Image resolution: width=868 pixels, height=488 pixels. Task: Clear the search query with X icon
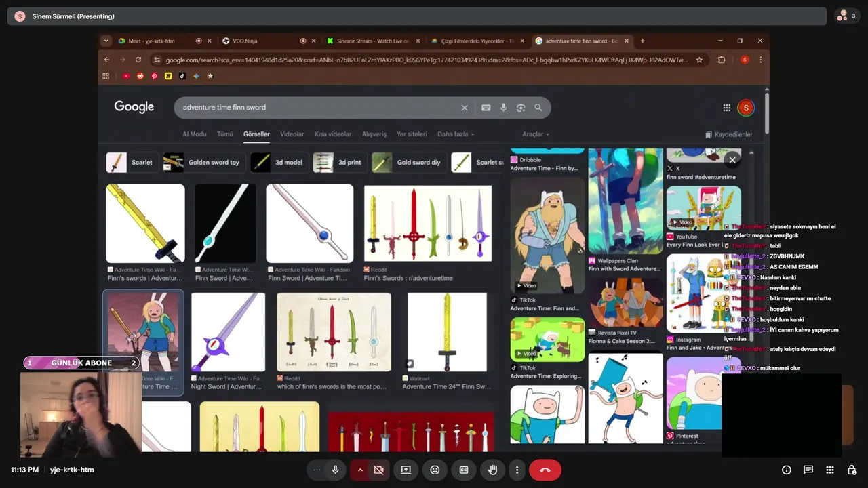pos(465,108)
